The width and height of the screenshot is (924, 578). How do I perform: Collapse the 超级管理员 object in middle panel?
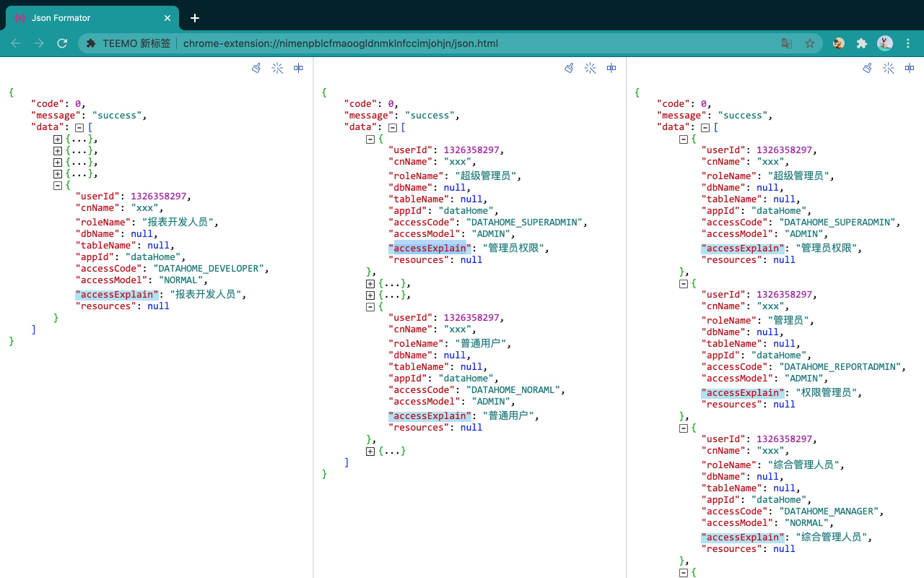click(370, 139)
